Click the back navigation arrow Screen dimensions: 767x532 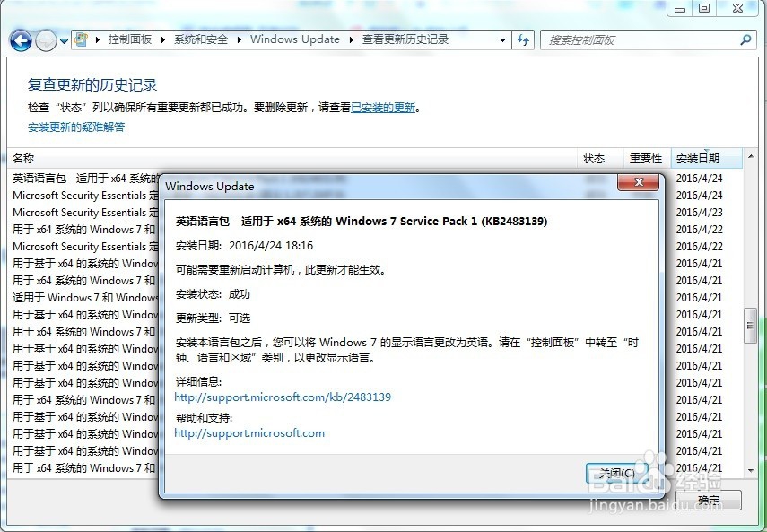[20, 39]
